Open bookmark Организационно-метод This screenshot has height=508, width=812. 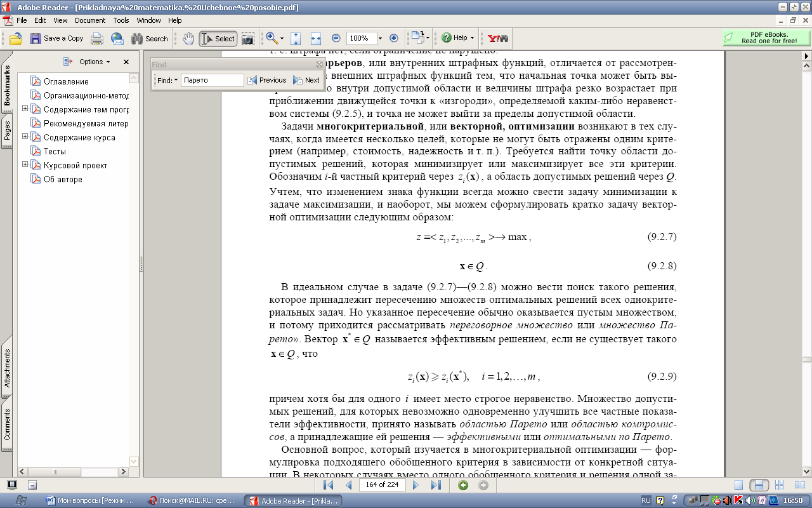pyautogui.click(x=86, y=95)
